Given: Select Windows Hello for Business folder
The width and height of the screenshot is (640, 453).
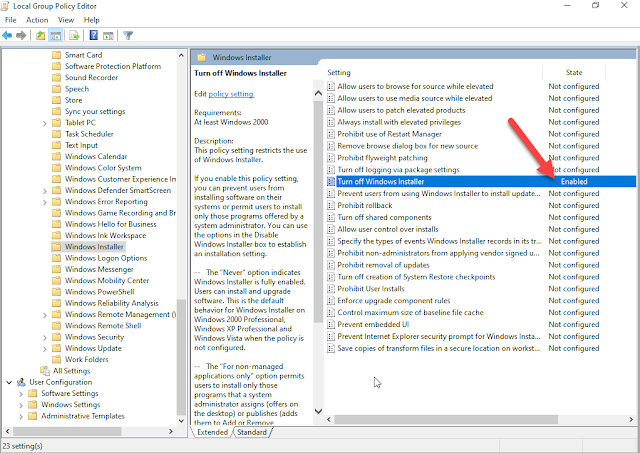Looking at the screenshot, I should point(111,224).
